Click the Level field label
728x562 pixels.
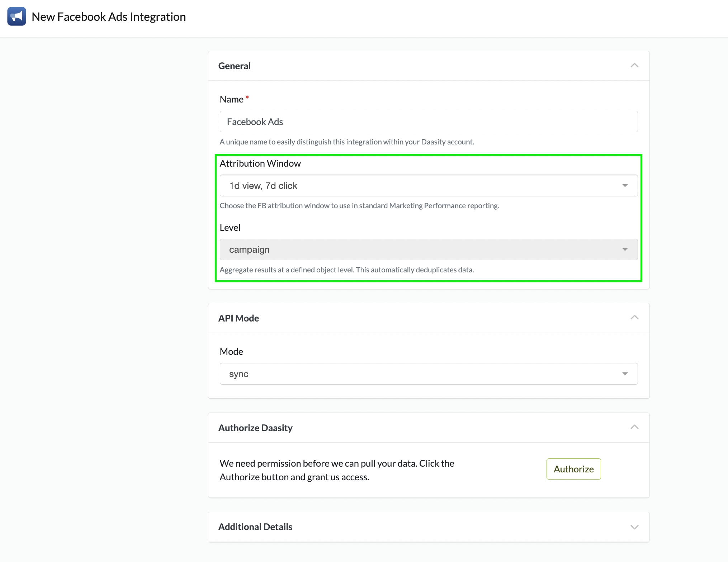tap(230, 228)
